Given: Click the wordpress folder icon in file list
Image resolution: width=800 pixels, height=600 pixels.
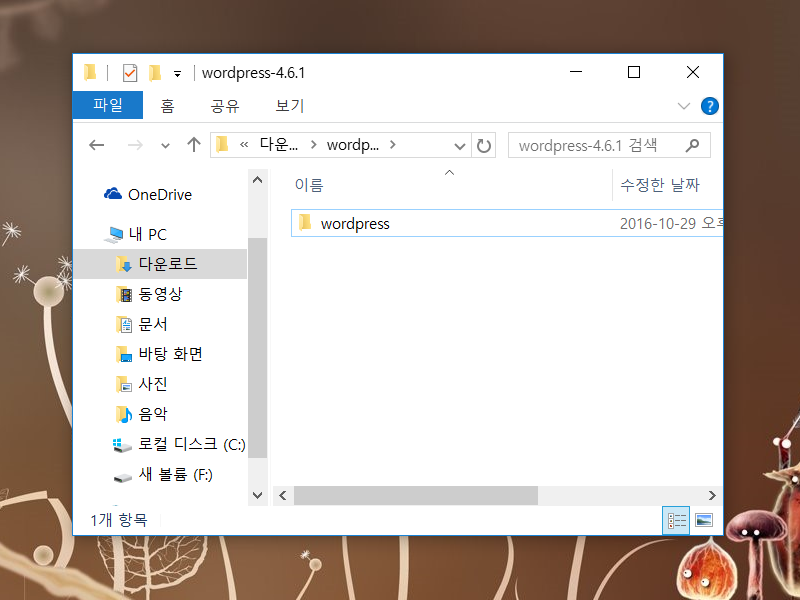Looking at the screenshot, I should [x=305, y=222].
